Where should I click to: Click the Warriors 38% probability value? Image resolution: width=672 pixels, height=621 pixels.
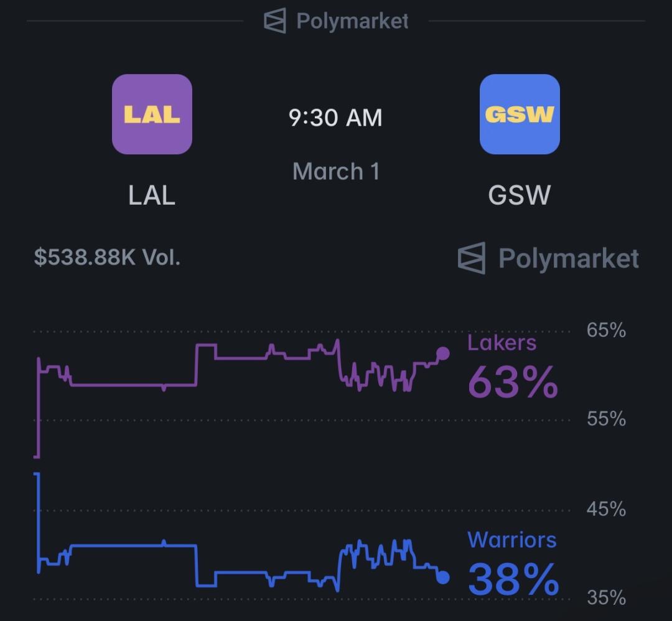(x=513, y=579)
